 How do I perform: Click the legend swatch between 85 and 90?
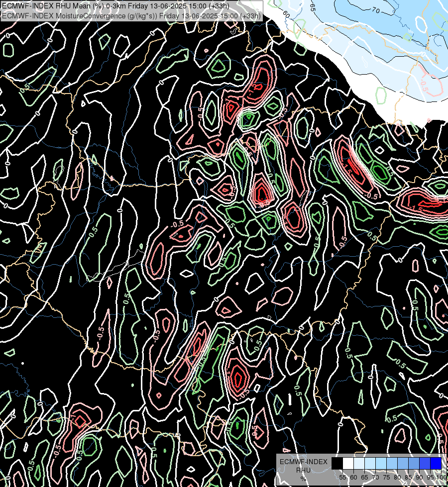(414, 463)
